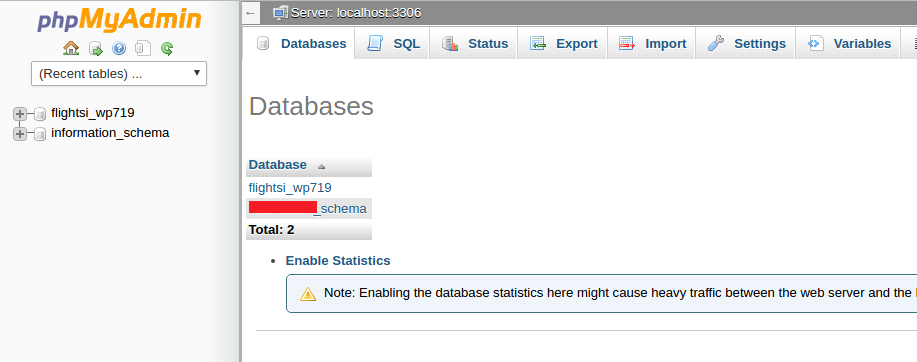Open the documentation help icon

(x=119, y=49)
